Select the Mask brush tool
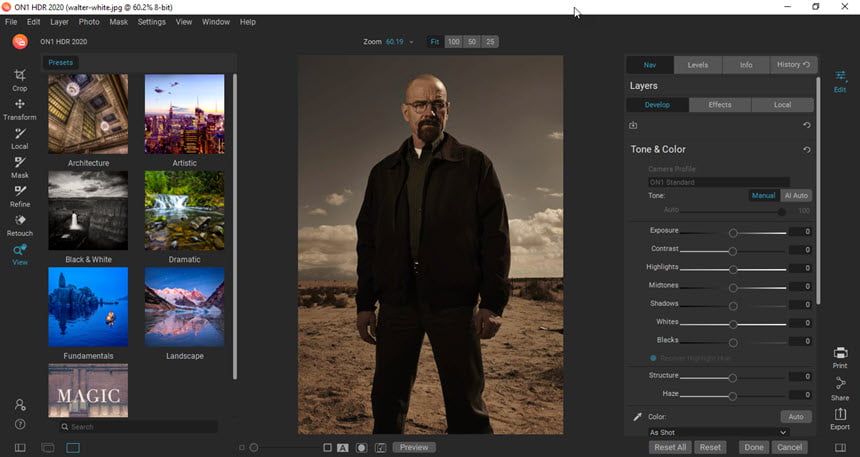This screenshot has height=457, width=860. coord(20,168)
